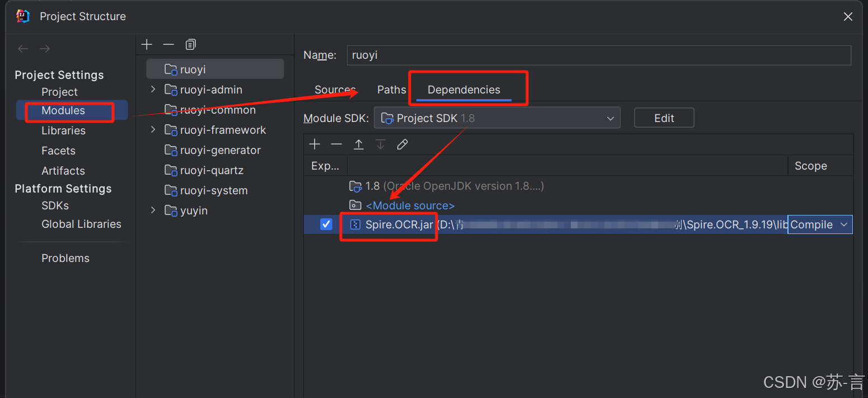Select the ruoyi module in the tree

point(215,69)
